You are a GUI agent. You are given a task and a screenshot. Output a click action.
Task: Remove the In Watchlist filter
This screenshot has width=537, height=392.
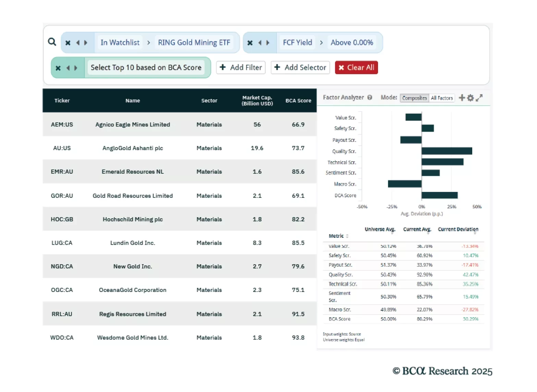[x=68, y=43]
